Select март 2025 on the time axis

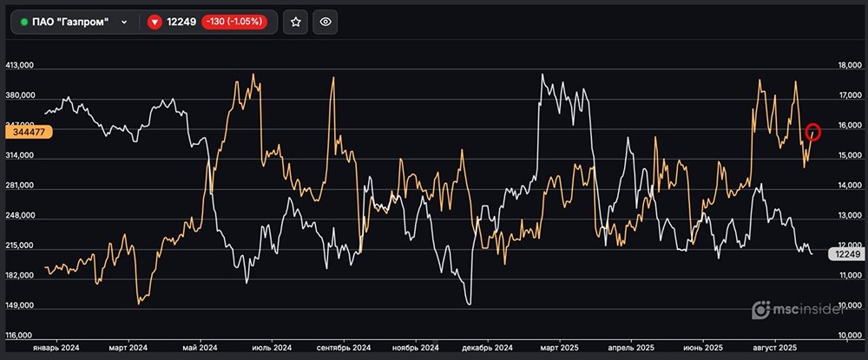click(560, 347)
